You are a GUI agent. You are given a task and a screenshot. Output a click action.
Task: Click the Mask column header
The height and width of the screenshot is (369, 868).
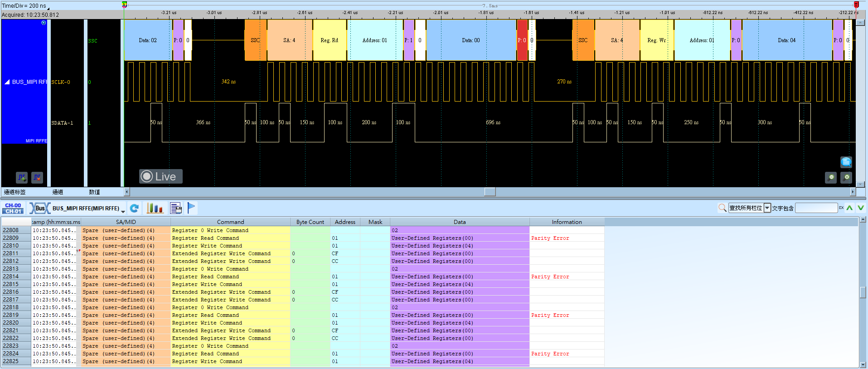(x=375, y=222)
